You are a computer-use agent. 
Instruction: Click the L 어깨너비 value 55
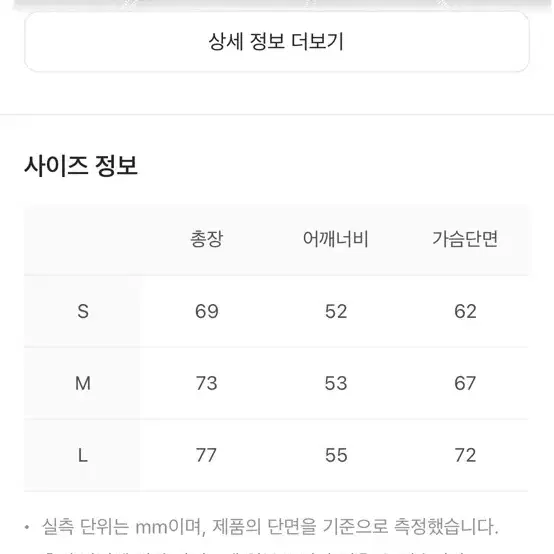pos(336,455)
